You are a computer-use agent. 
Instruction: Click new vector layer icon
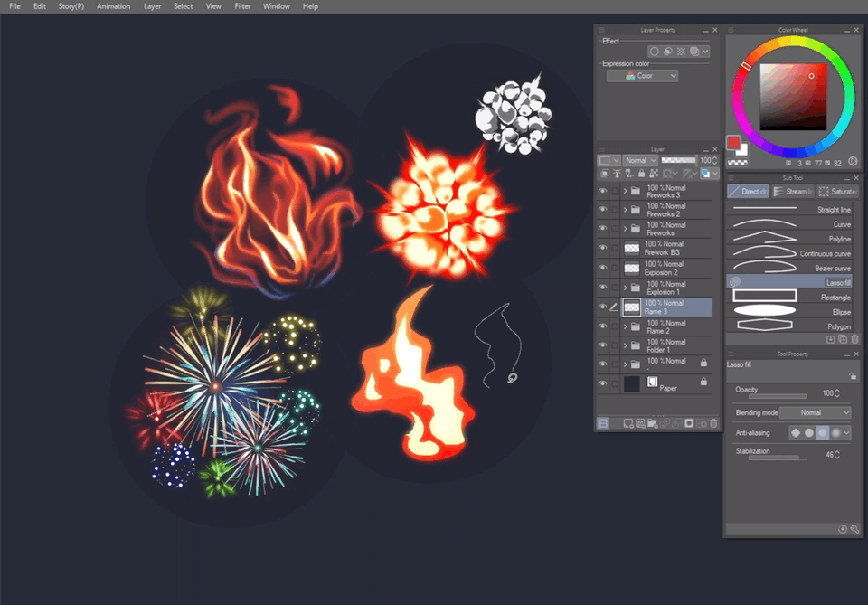coord(640,423)
